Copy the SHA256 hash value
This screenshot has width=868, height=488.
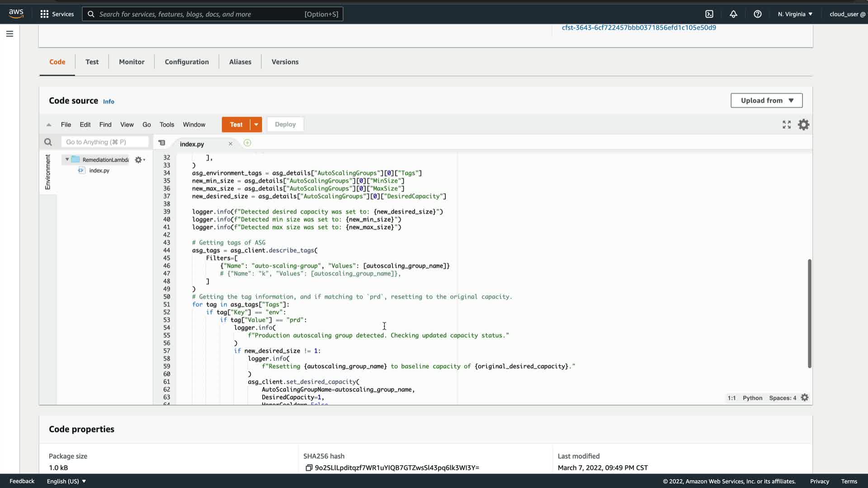coord(309,468)
